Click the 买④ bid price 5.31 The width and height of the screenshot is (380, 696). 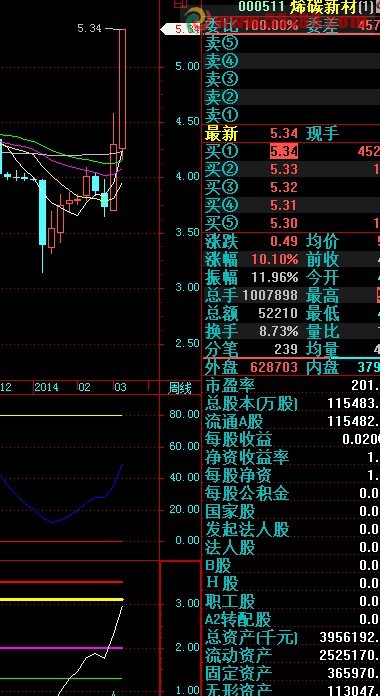click(x=284, y=205)
